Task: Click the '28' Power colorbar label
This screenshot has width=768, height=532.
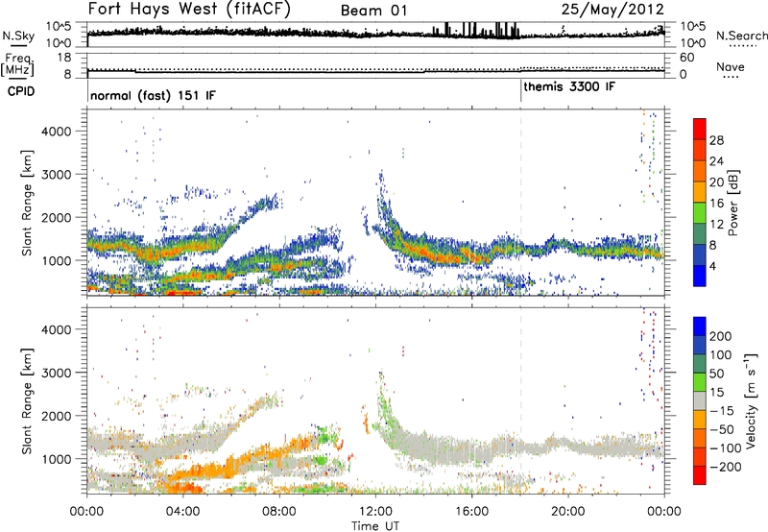Action: pyautogui.click(x=716, y=140)
